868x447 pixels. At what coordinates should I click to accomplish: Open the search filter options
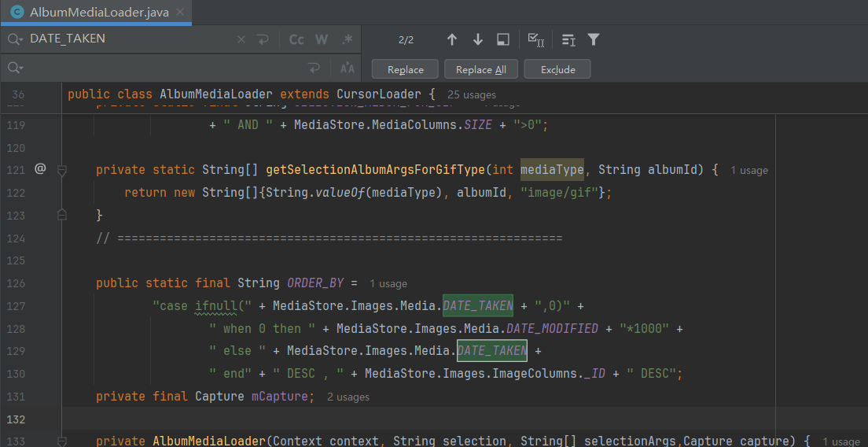tap(594, 39)
